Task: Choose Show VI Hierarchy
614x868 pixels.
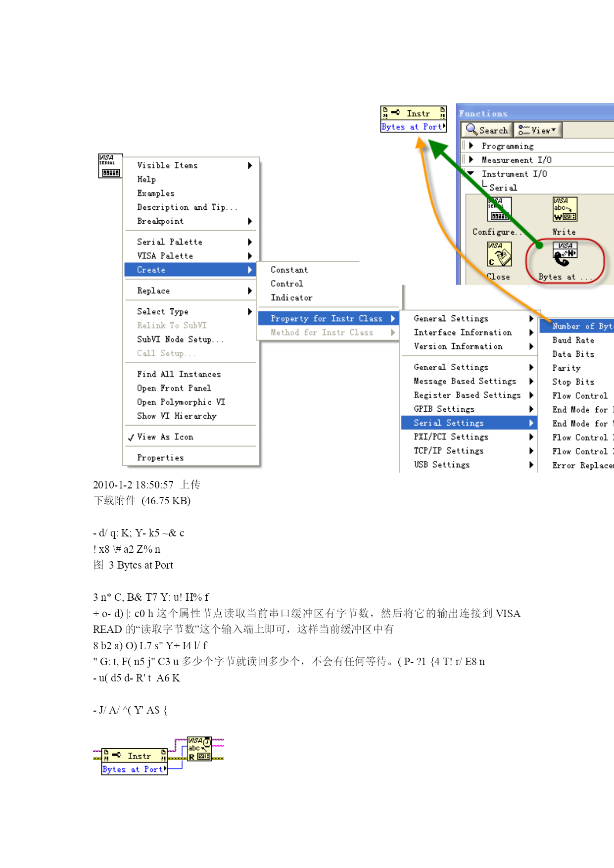Action: (190, 416)
